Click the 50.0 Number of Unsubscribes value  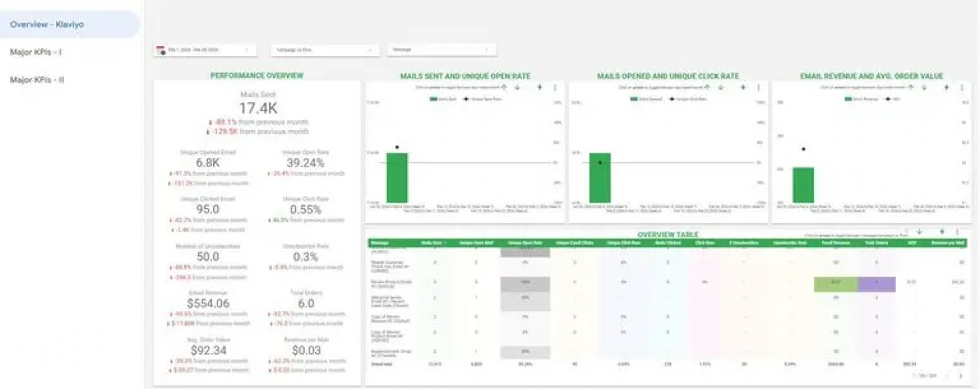[x=207, y=257]
